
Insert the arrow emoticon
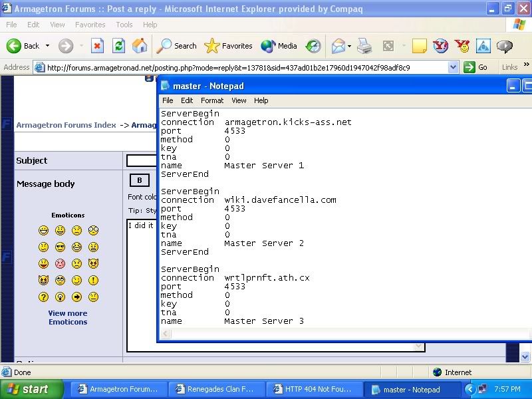pos(76,297)
